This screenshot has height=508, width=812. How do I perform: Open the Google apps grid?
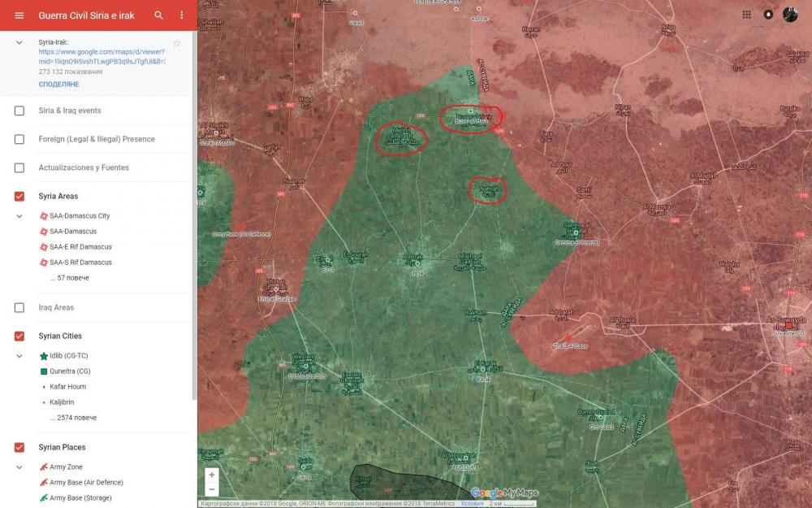pos(747,15)
